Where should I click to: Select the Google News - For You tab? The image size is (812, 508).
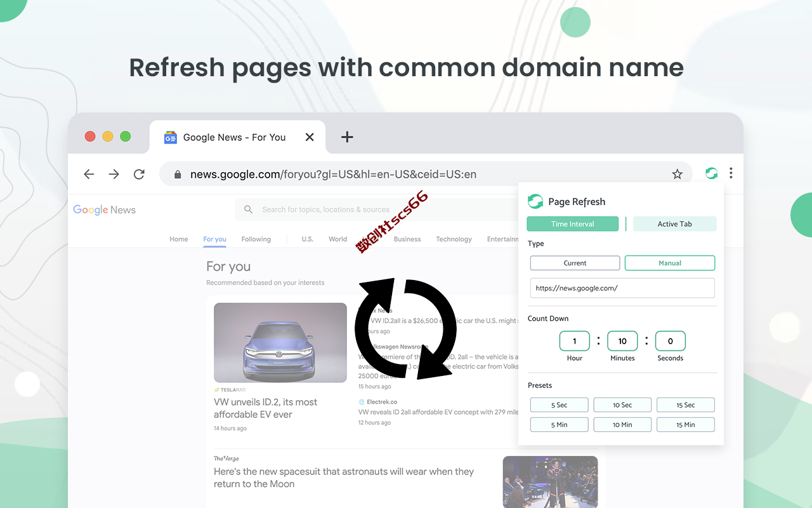click(238, 137)
